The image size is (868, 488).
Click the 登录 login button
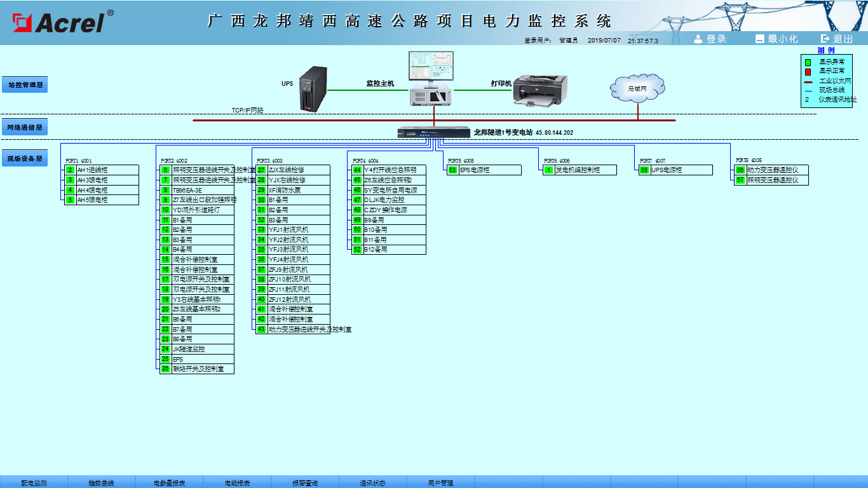[710, 39]
